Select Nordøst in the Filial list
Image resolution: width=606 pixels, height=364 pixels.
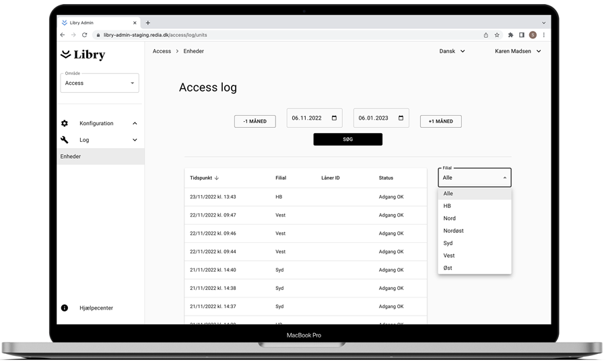click(x=453, y=231)
